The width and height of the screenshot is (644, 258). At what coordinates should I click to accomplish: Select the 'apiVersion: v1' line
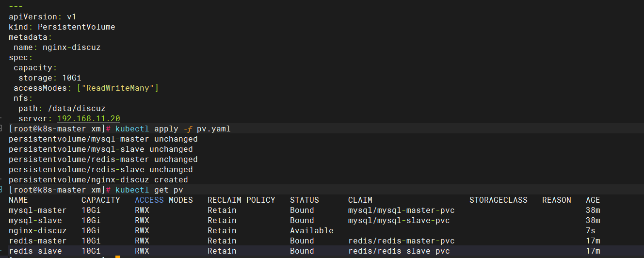pyautogui.click(x=43, y=16)
